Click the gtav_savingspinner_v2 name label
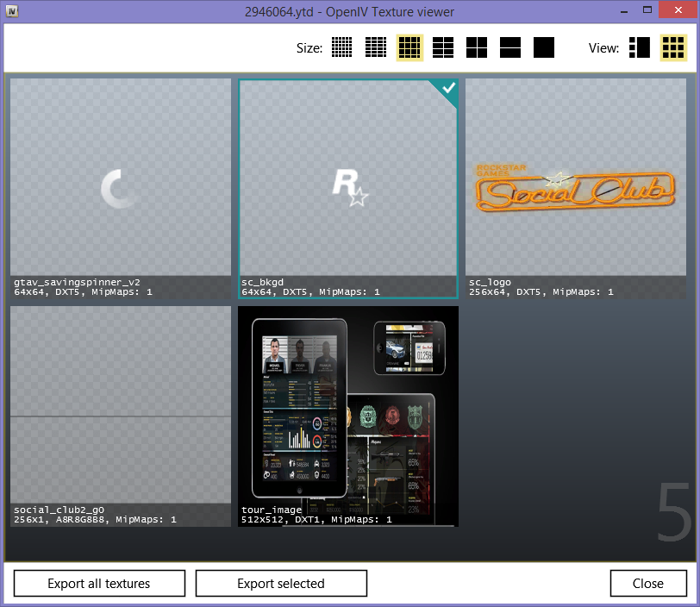Image resolution: width=700 pixels, height=607 pixels. (x=77, y=282)
